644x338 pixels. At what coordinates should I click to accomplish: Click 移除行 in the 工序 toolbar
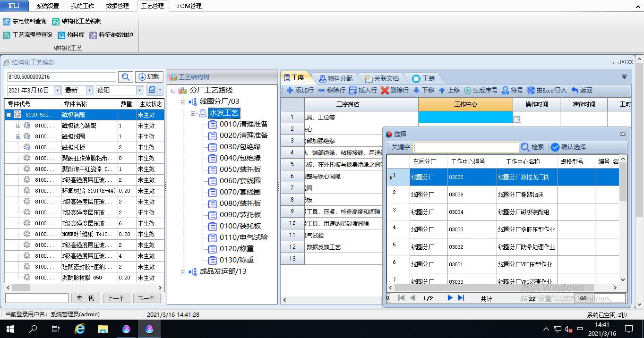[x=332, y=90]
